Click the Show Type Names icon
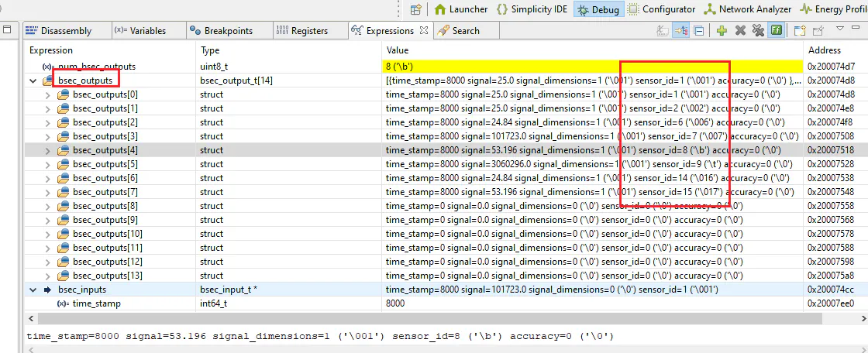Viewport: 868px width, 353px height. coord(662,31)
